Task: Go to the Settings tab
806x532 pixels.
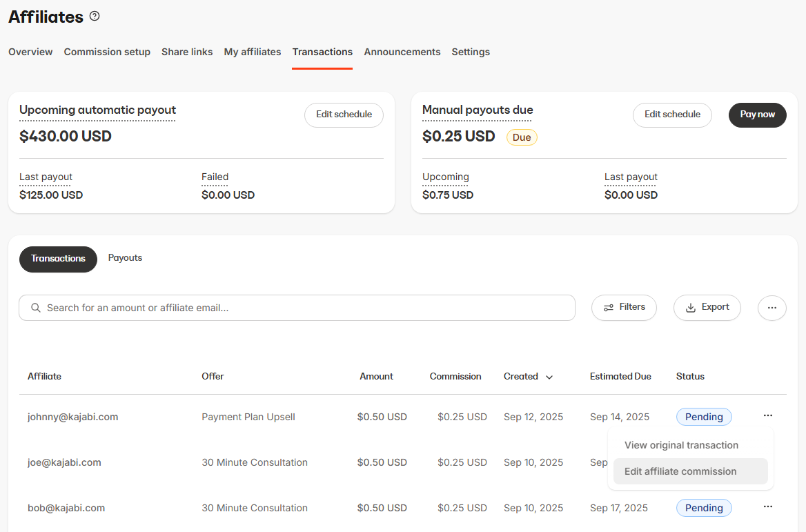Action: tap(471, 52)
